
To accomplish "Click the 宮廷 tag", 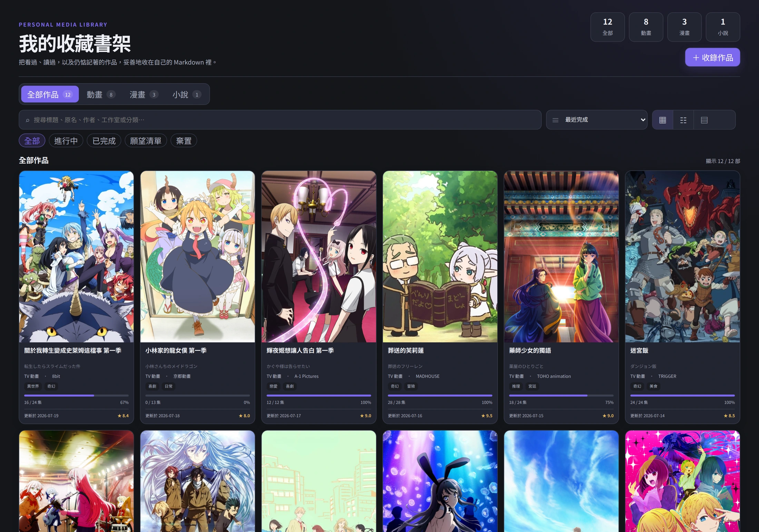I will 532,386.
